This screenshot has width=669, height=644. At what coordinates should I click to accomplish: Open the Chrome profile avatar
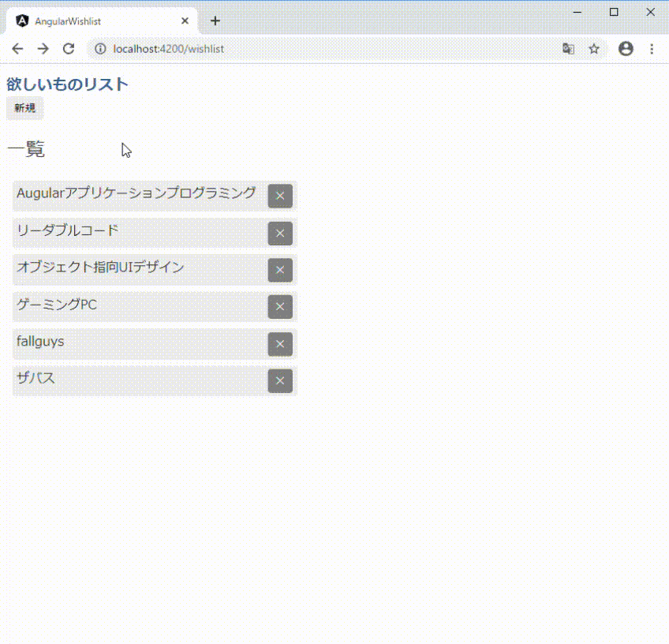coord(626,49)
